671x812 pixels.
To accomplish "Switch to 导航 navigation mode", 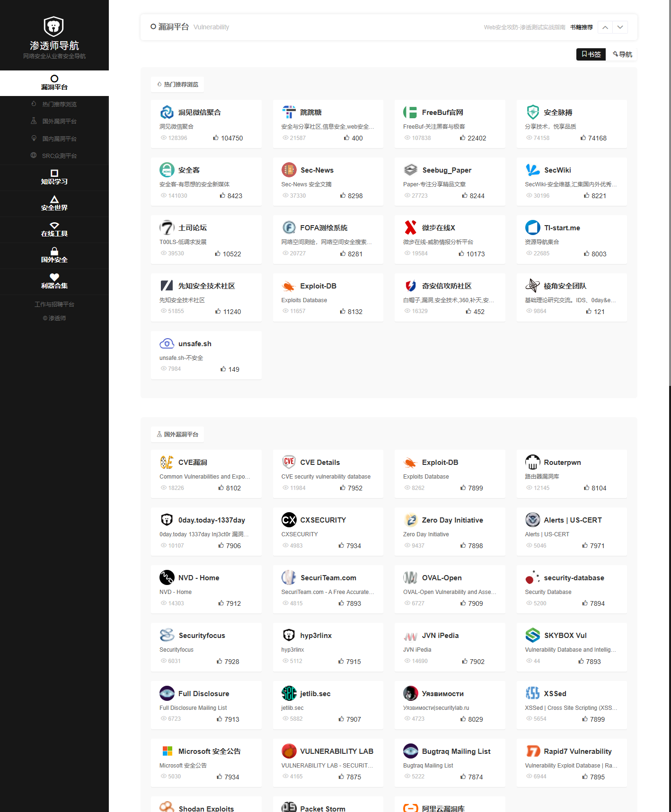I will (622, 54).
